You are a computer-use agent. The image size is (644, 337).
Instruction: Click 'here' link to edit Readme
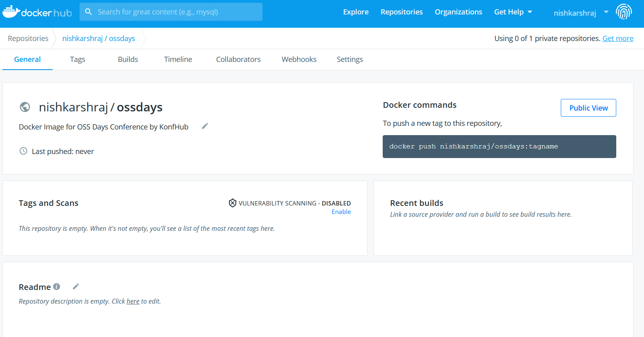click(x=133, y=301)
